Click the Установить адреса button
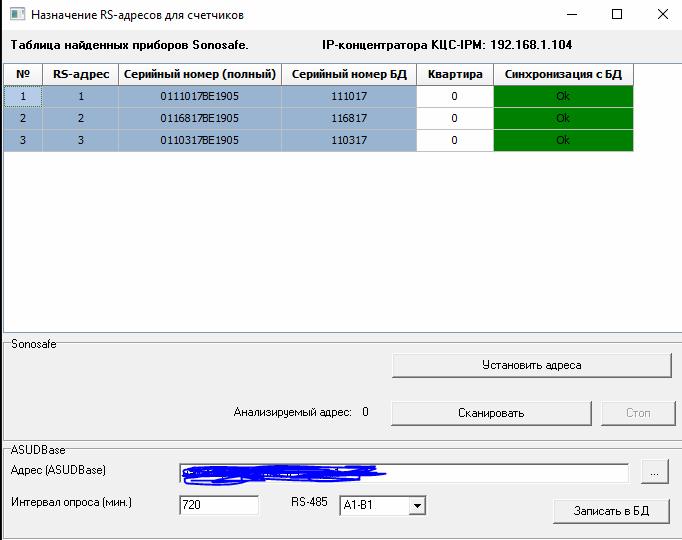This screenshot has height=540, width=682. coord(531,365)
